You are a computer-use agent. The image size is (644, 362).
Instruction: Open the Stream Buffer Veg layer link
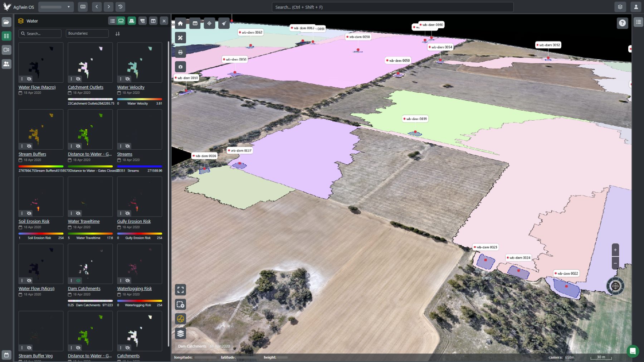coord(35,356)
